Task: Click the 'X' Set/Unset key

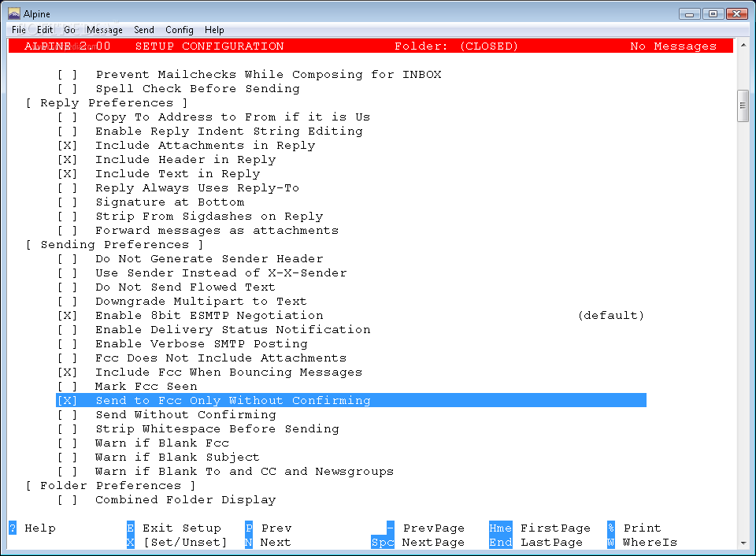Action: (x=131, y=542)
